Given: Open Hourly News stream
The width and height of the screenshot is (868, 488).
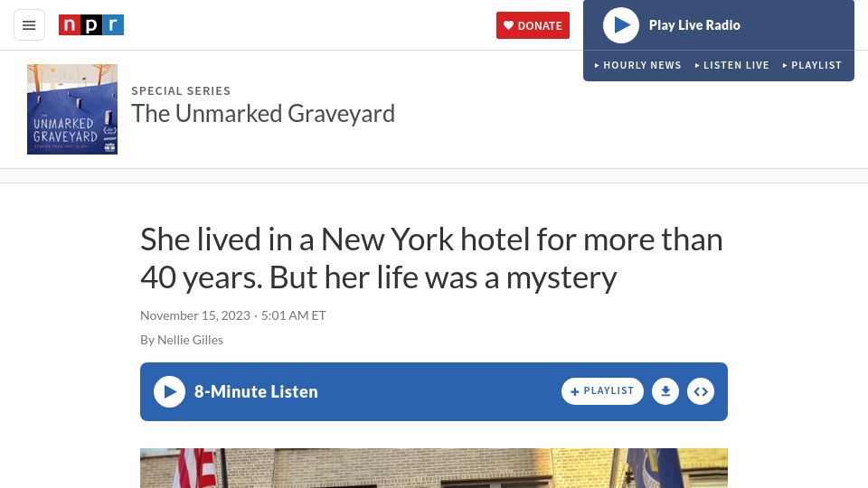Looking at the screenshot, I should (637, 65).
